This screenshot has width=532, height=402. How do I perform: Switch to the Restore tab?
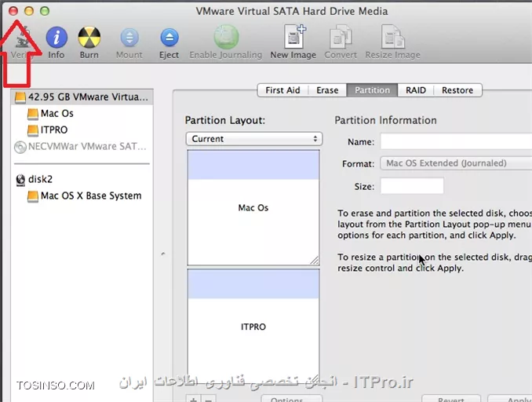457,90
